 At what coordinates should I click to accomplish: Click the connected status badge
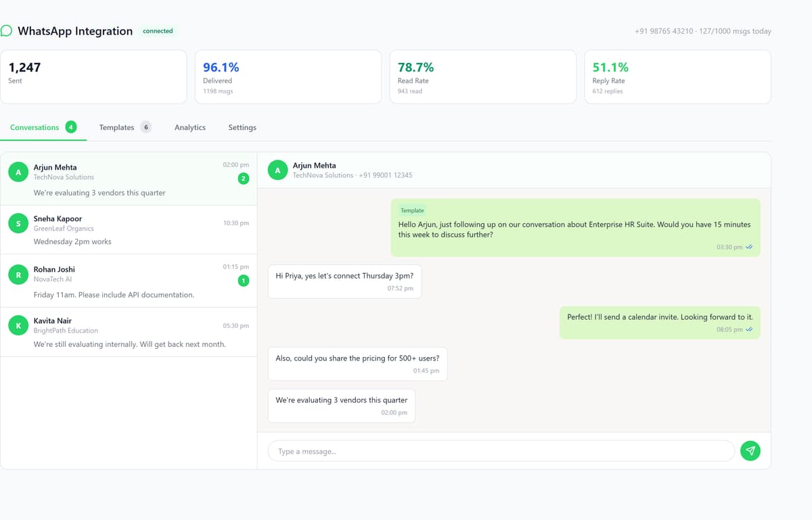click(x=158, y=31)
